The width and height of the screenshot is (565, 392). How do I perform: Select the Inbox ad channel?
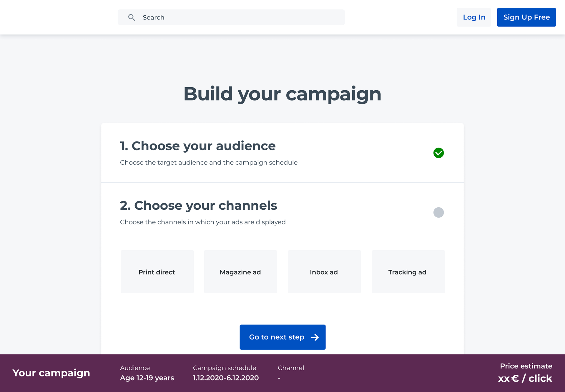[324, 272]
